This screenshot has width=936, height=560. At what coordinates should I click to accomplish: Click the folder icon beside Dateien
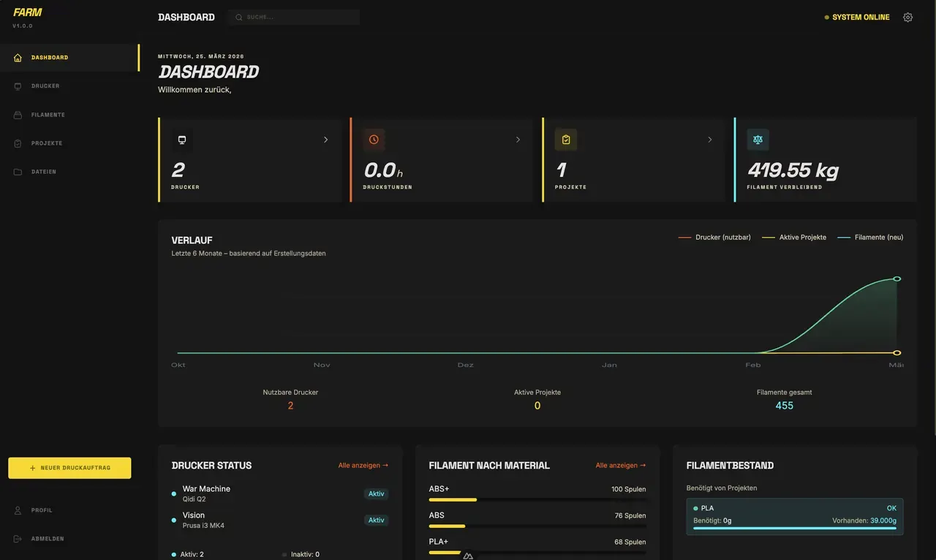18,172
